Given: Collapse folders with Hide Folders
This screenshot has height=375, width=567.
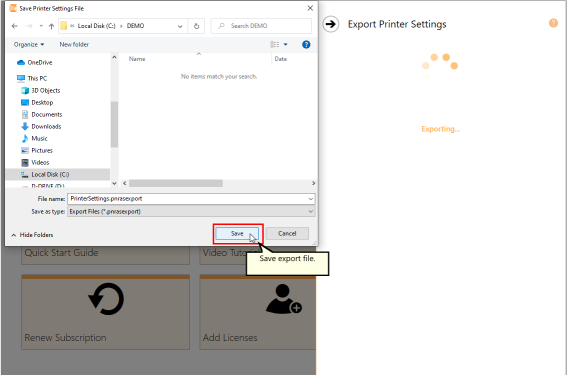Looking at the screenshot, I should click(32, 235).
